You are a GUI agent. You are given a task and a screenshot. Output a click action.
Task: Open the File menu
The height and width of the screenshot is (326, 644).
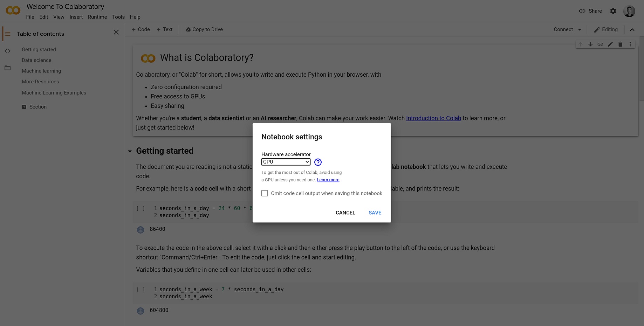30,17
